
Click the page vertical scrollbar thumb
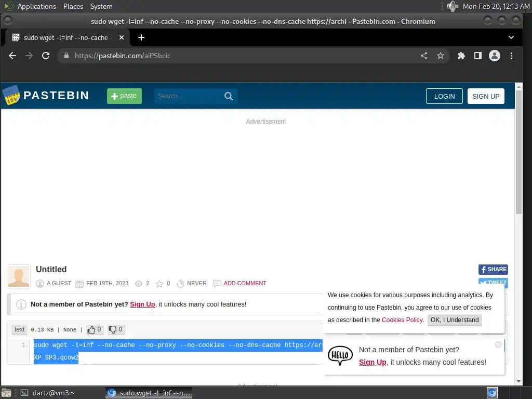pyautogui.click(x=518, y=152)
